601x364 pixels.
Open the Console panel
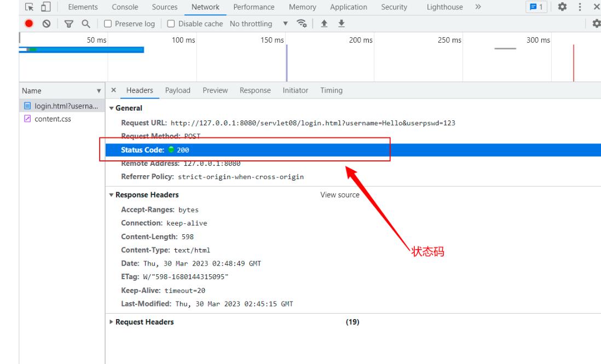(124, 7)
